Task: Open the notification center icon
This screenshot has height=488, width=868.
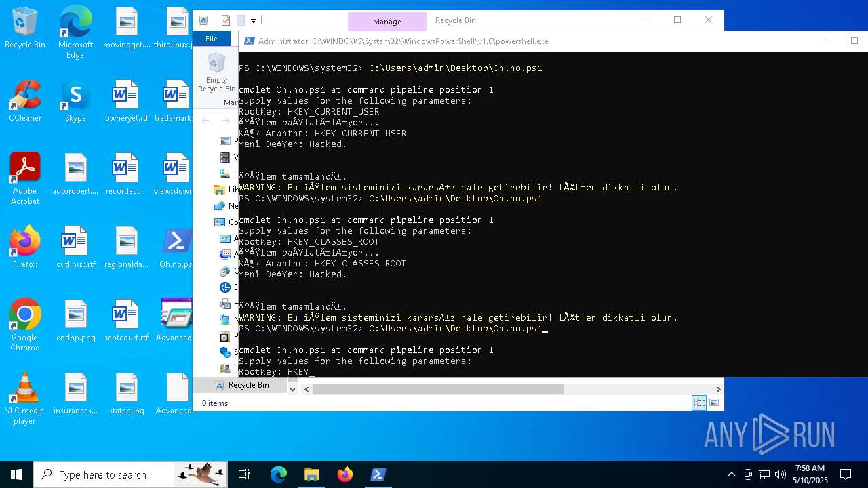Action: [846, 474]
